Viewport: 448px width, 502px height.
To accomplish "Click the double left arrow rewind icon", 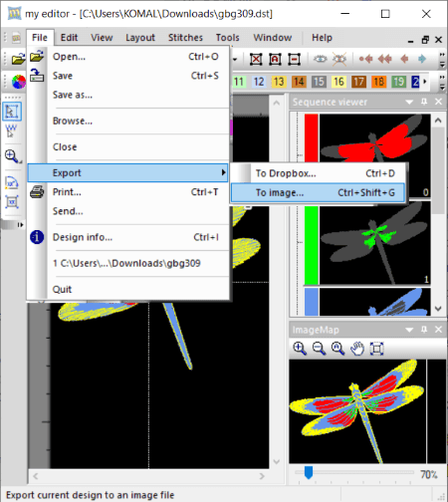I will coord(385,59).
